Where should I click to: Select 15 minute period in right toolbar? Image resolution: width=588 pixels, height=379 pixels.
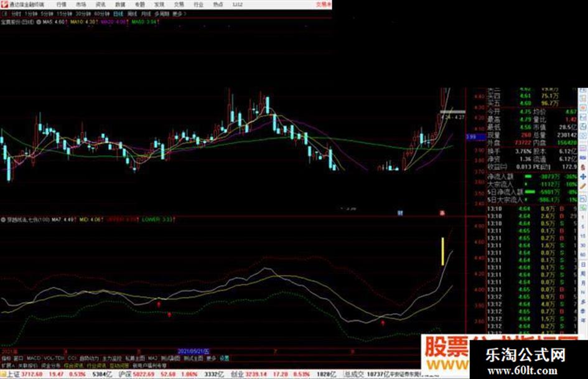tap(583, 236)
